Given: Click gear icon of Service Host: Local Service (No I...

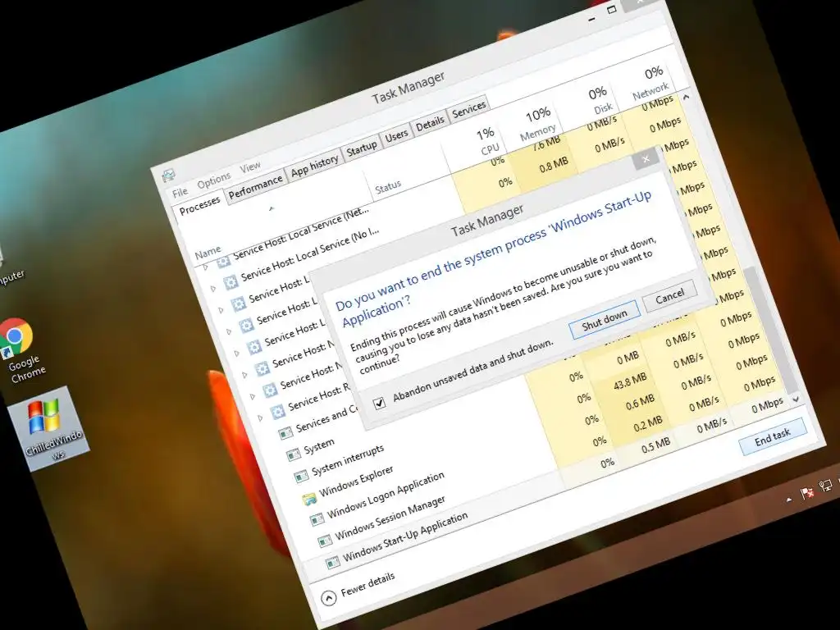Looking at the screenshot, I should [x=231, y=282].
